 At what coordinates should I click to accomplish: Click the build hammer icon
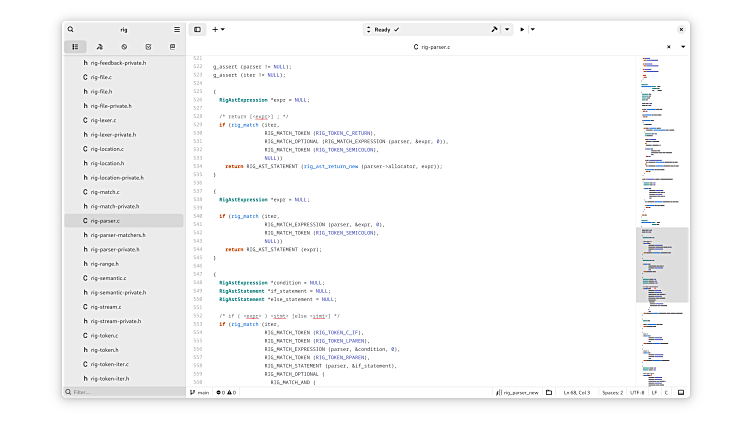pyautogui.click(x=494, y=30)
